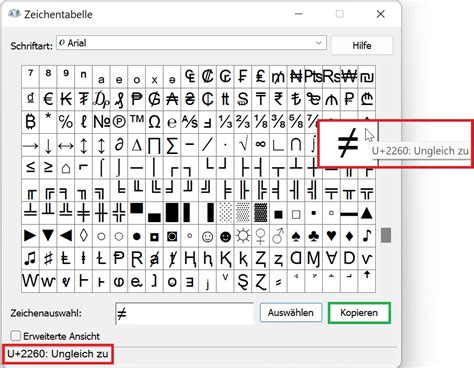Select the sound recording copyright ℗ character
This screenshot has width=474, height=368.
click(x=119, y=122)
